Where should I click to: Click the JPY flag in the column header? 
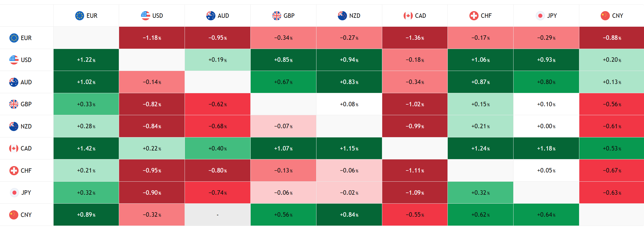[x=540, y=16]
